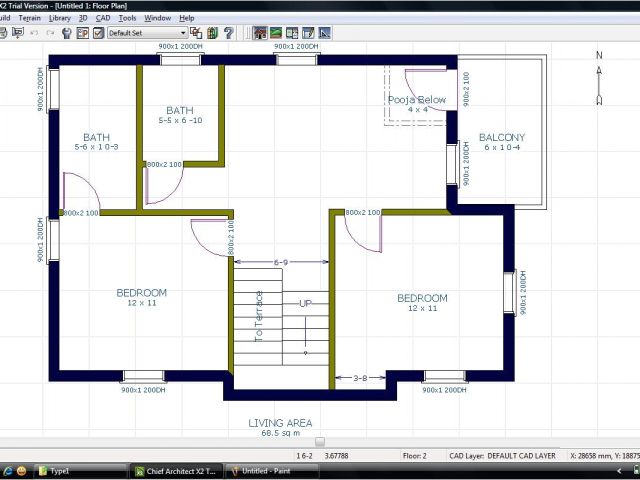Open the Library browser book icon
The image size is (640, 480).
tap(212, 33)
